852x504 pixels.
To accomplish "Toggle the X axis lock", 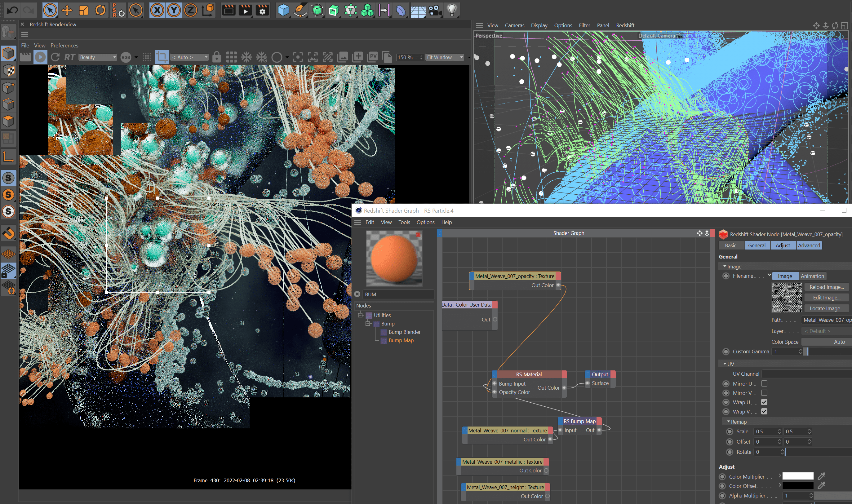I will 157,10.
